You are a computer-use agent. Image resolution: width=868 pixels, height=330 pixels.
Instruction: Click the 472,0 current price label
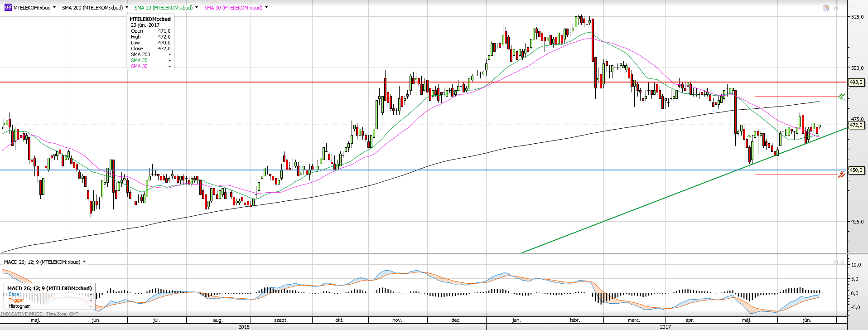pyautogui.click(x=856, y=125)
